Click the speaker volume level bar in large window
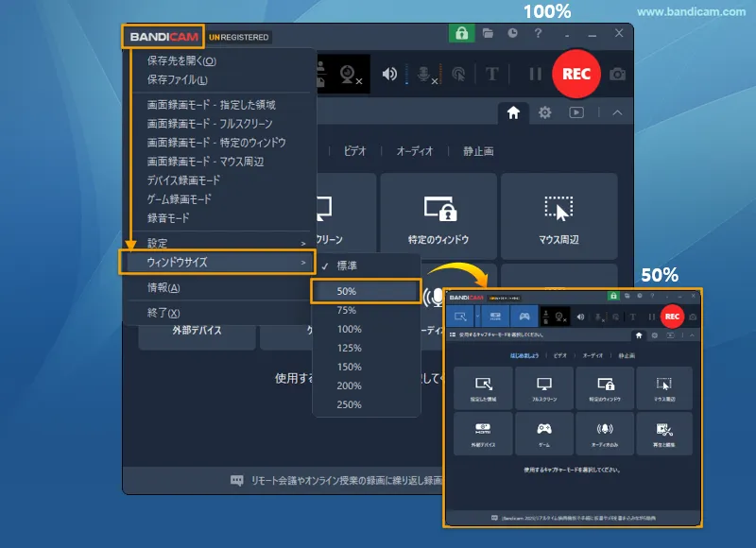The height and width of the screenshot is (548, 756). click(x=406, y=75)
